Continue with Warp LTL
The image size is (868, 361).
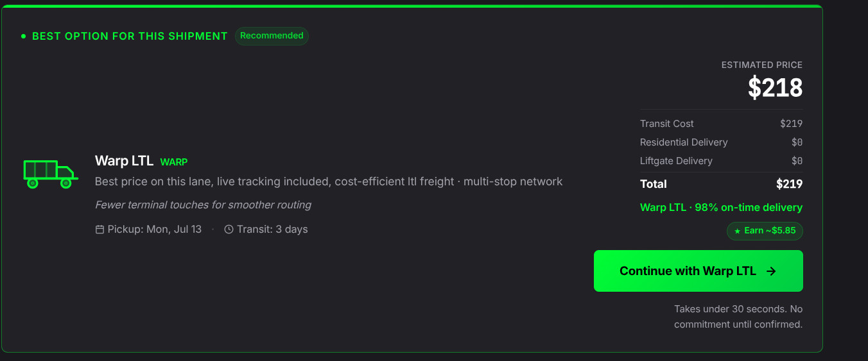[699, 271]
